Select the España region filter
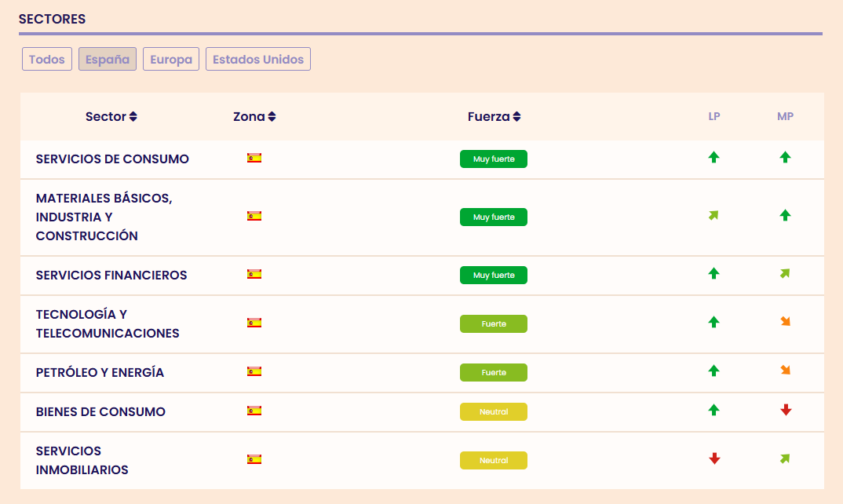 (x=108, y=60)
